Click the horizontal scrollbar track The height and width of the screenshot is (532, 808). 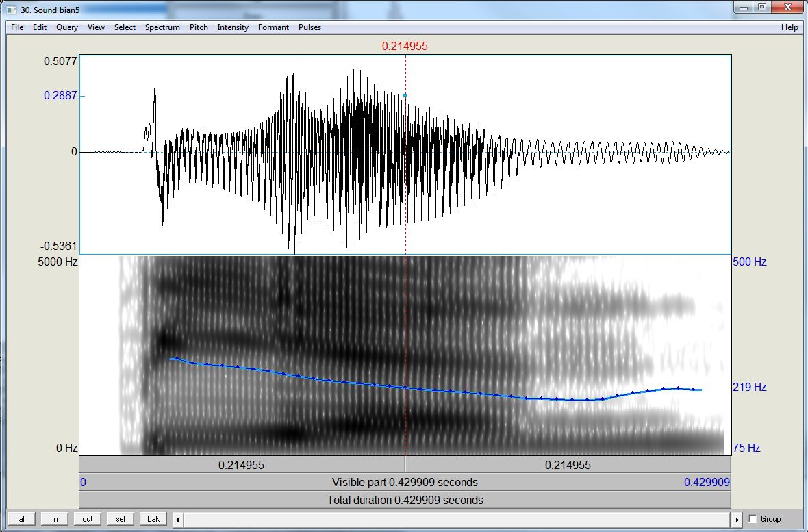457,519
